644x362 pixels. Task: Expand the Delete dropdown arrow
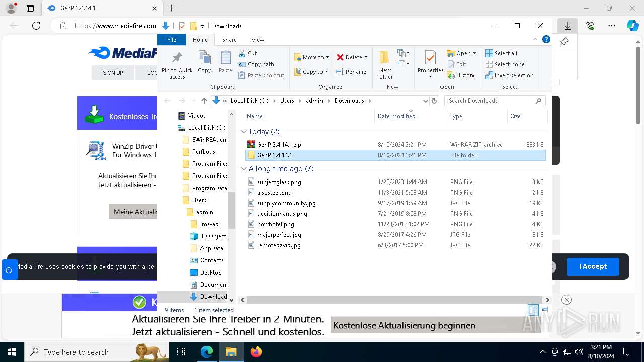click(x=366, y=57)
